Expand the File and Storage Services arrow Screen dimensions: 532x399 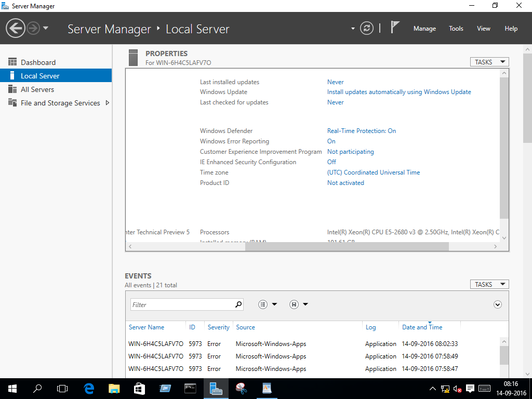(x=107, y=103)
